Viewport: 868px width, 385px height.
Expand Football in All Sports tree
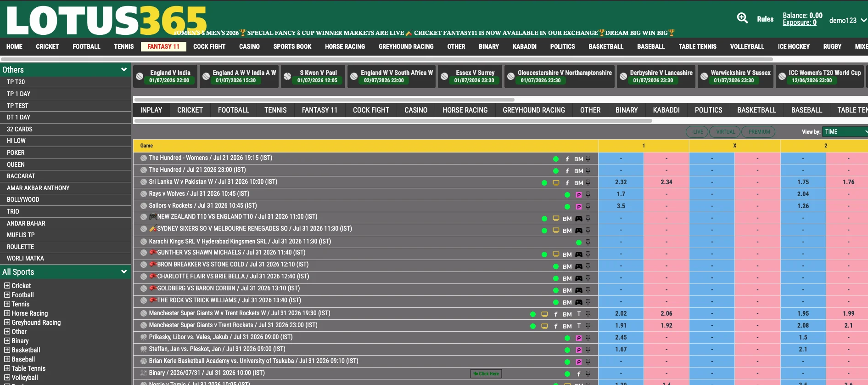[x=7, y=295]
